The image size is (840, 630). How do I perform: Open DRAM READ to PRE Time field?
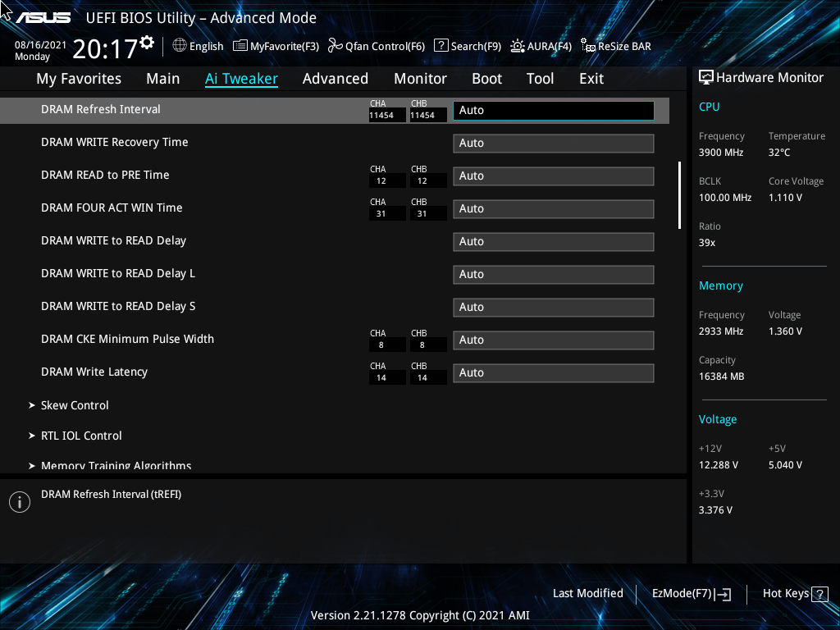pos(554,176)
